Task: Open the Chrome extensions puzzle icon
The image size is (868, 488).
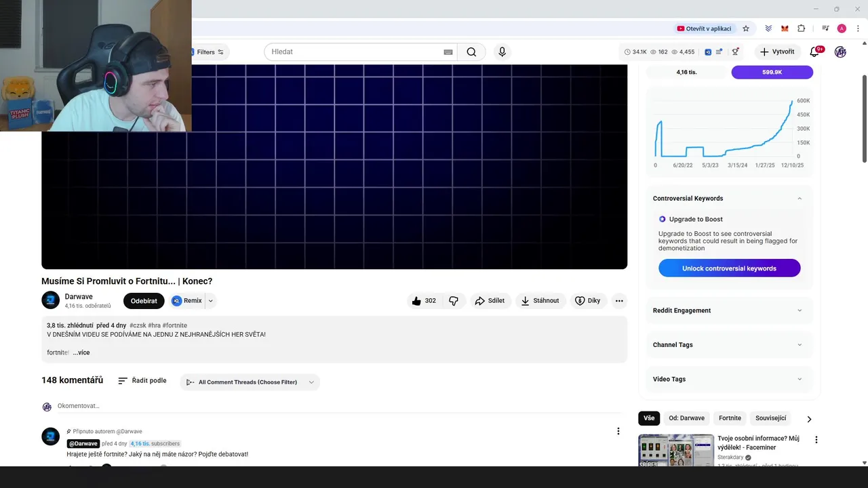Action: point(801,28)
